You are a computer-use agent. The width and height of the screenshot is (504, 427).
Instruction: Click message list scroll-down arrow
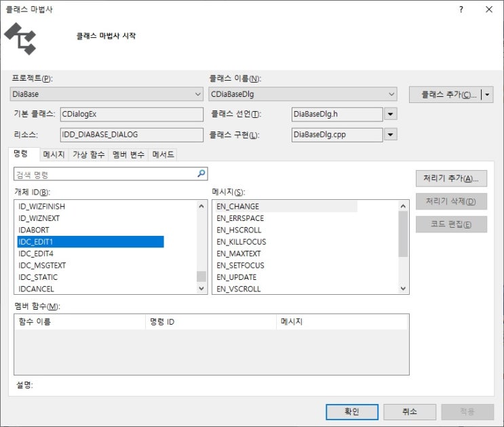403,288
